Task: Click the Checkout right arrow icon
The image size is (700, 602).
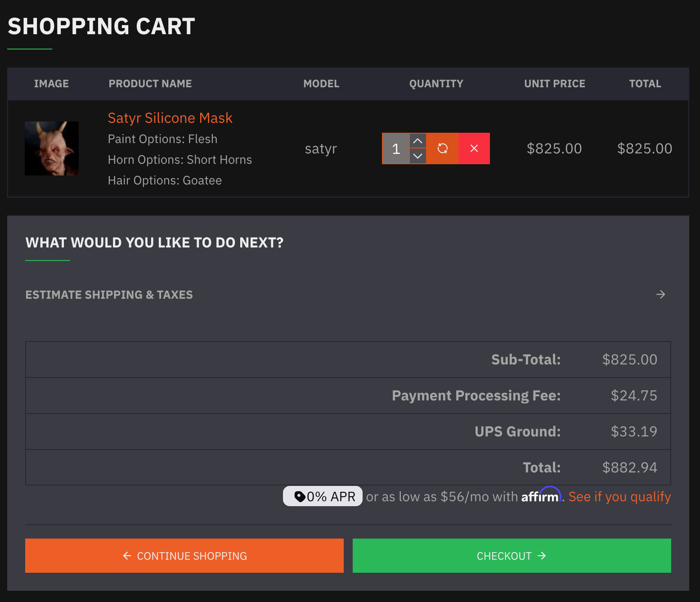Action: coord(542,556)
